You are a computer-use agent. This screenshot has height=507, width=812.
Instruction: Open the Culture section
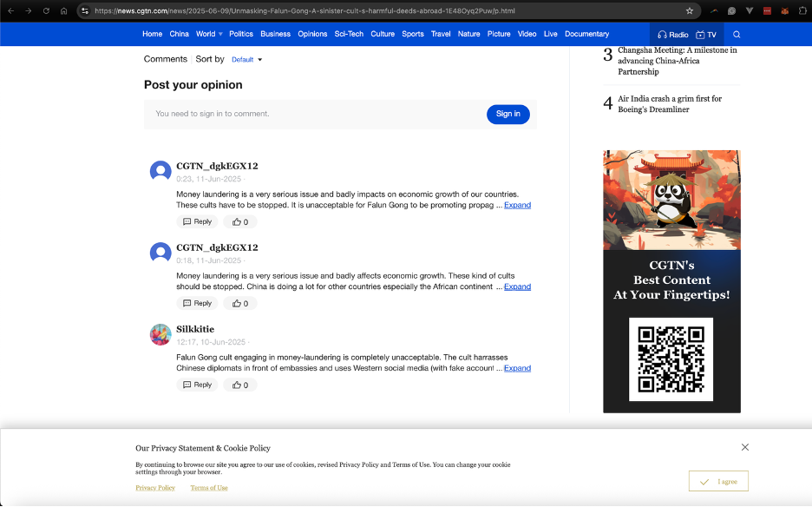(383, 34)
